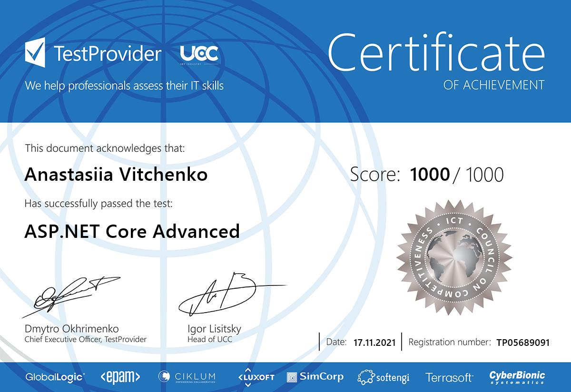571x392 pixels.
Task: Click the UCC ICT Industry logo
Action: click(x=199, y=55)
